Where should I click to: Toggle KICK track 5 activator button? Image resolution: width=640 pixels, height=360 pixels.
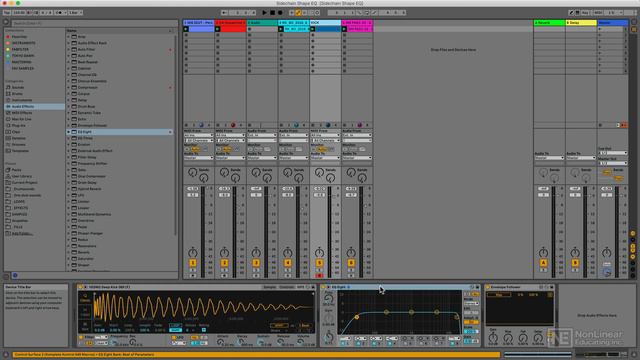pyautogui.click(x=319, y=263)
